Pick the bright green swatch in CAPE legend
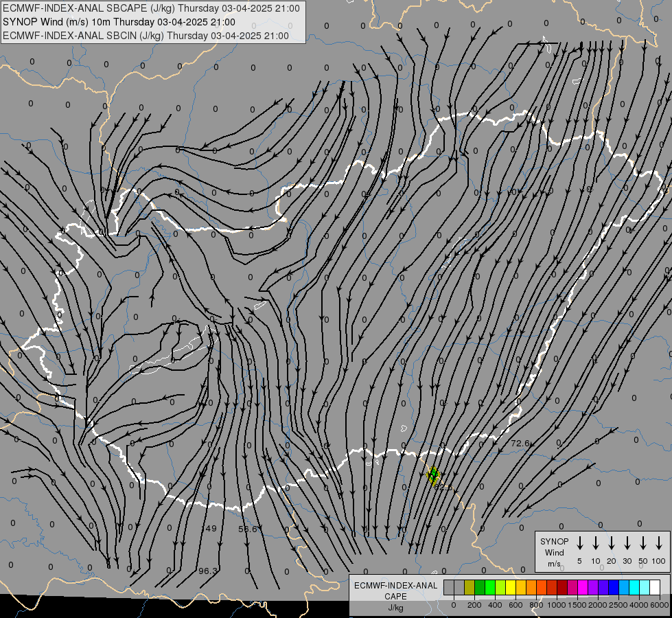 coord(490,587)
